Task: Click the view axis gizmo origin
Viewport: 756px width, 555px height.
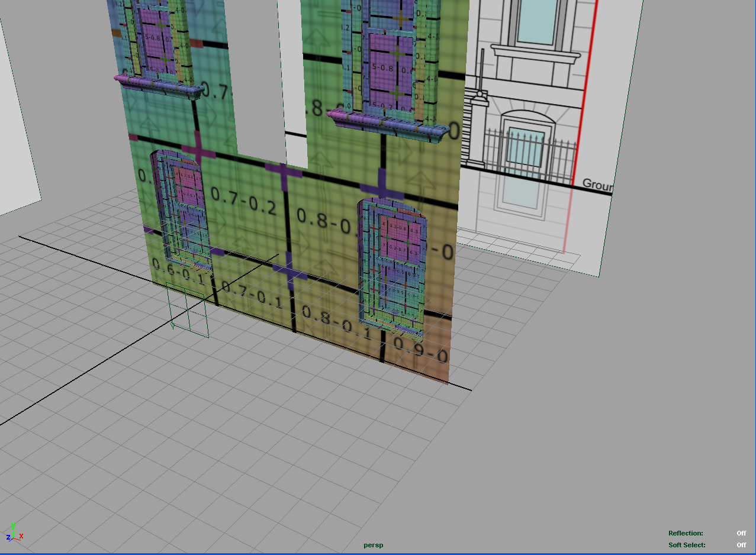Action: click(13, 539)
